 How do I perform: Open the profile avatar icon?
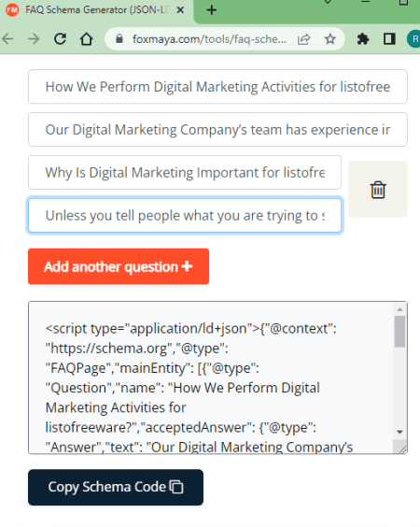[x=414, y=39]
